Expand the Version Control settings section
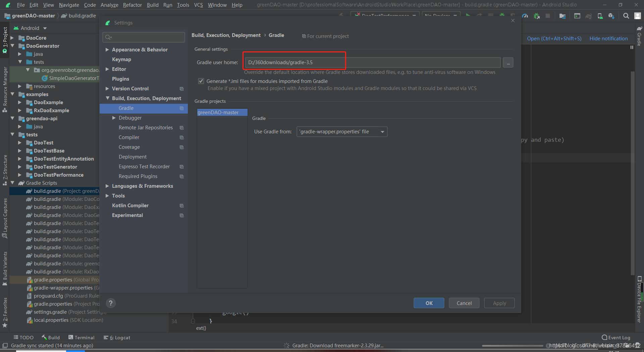The image size is (644, 352). coord(107,89)
